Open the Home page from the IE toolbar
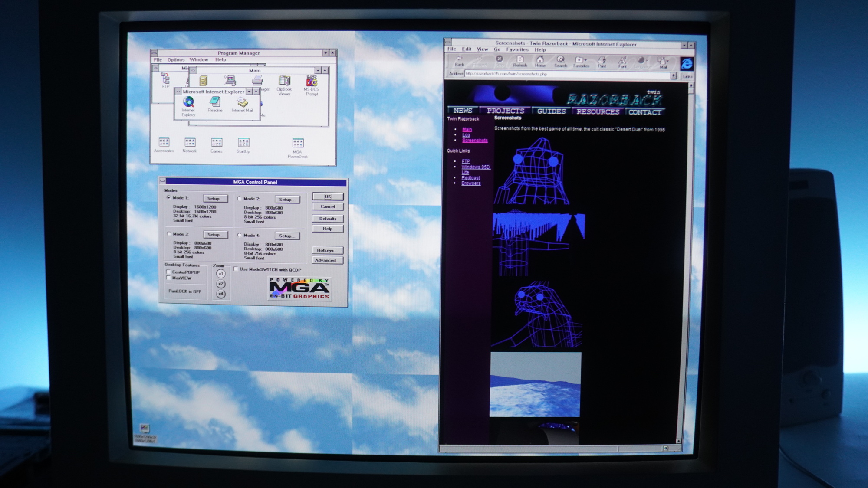This screenshot has height=488, width=868. (540, 61)
